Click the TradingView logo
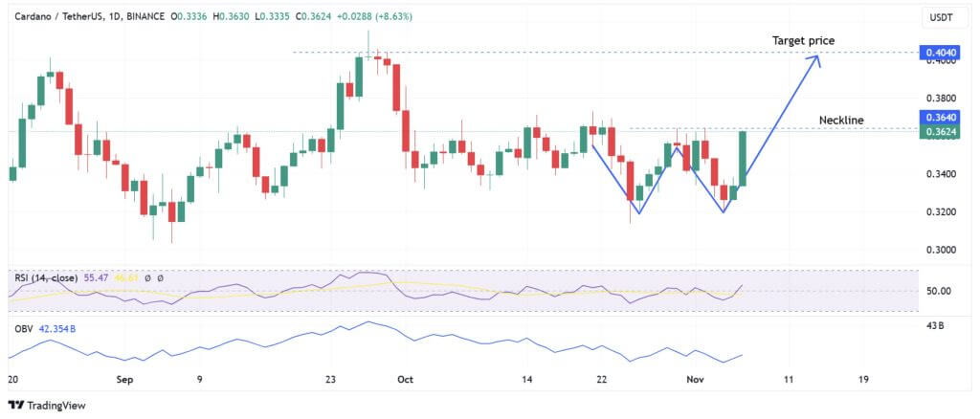 click(48, 405)
